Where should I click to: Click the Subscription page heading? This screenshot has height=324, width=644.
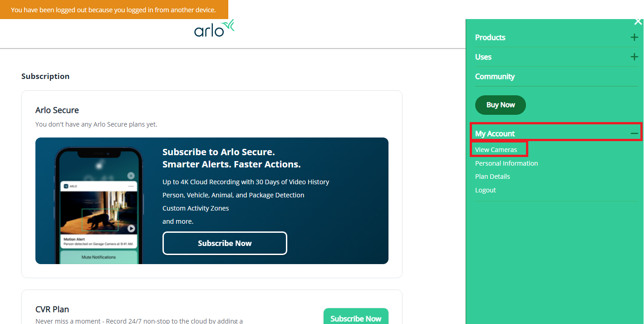point(45,76)
